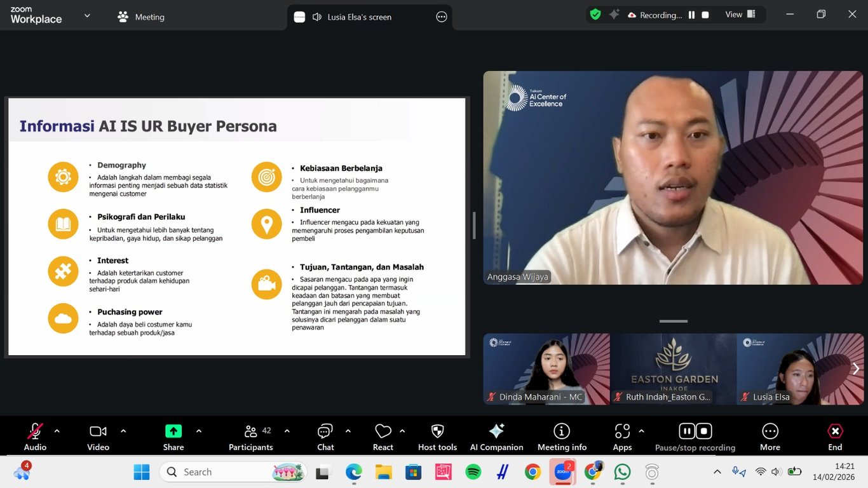Open Spotify from the taskbar

[473, 472]
